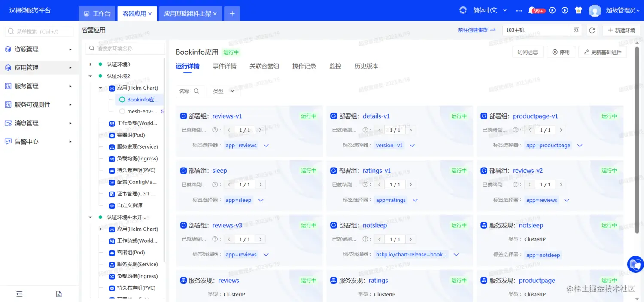The height and width of the screenshot is (302, 644).
Task: Click the service icon on 服务发现: notsleep card
Action: [484, 226]
